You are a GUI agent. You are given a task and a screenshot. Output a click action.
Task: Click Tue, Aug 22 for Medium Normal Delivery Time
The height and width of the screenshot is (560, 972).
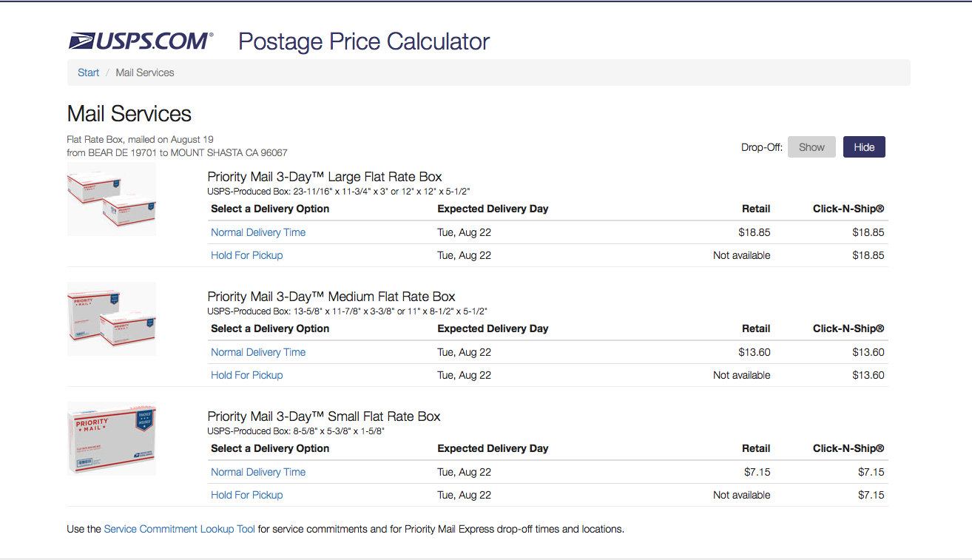point(465,352)
